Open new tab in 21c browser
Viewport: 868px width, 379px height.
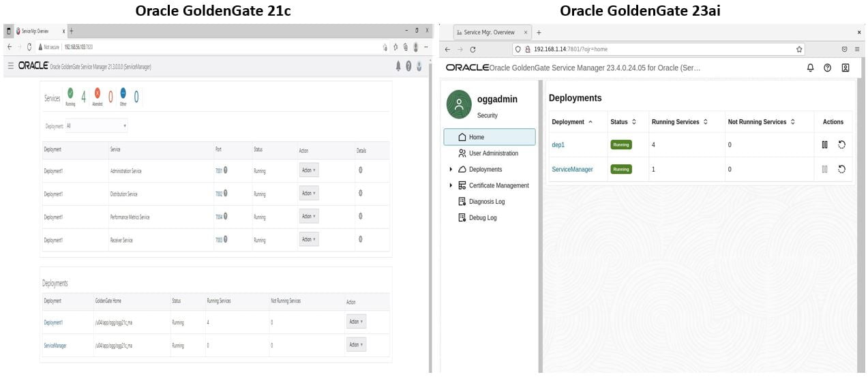point(72,31)
